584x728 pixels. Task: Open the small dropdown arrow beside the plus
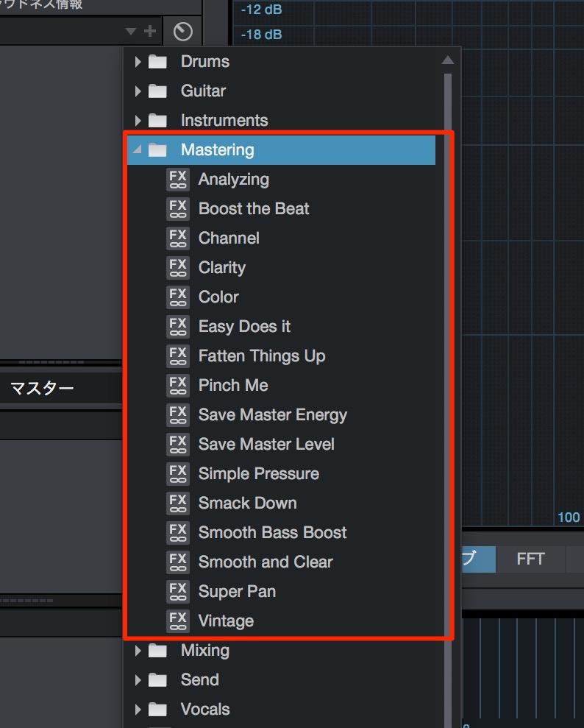tap(131, 32)
